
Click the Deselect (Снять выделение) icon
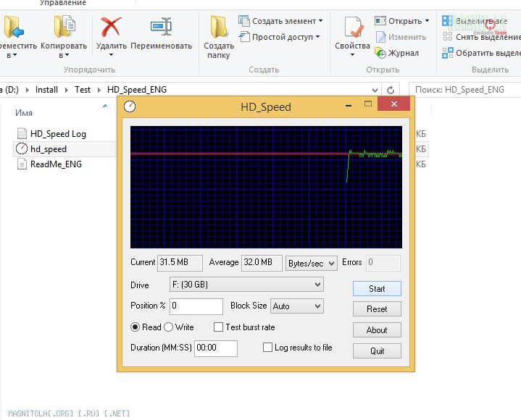[x=447, y=36]
